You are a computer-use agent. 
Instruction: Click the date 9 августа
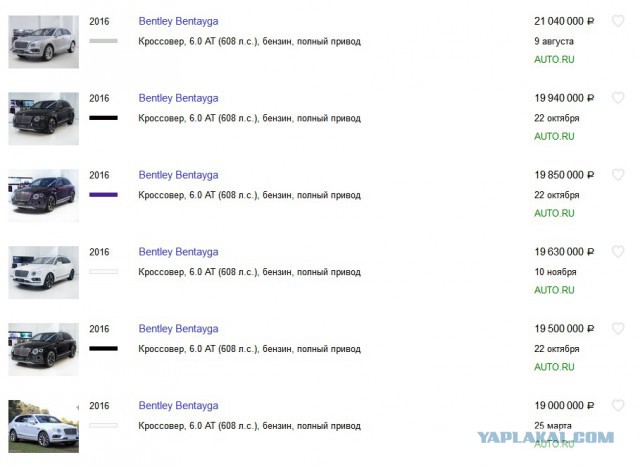point(554,41)
